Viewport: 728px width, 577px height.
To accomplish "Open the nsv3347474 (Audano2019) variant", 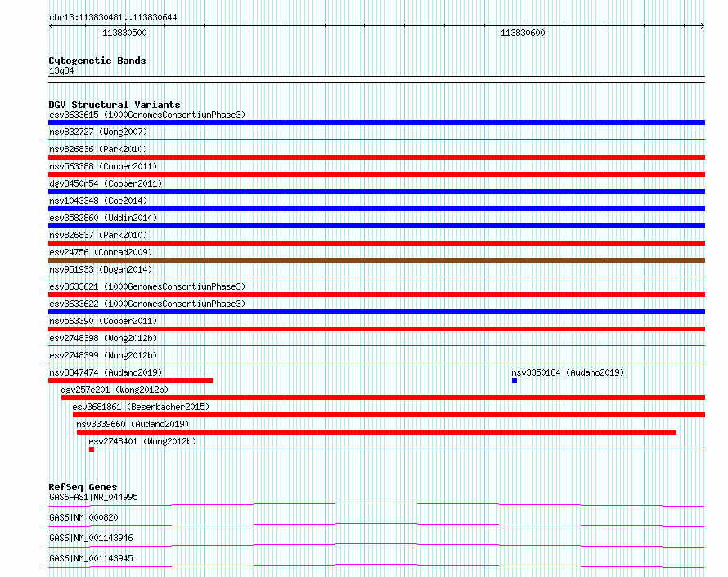I will tap(106, 372).
